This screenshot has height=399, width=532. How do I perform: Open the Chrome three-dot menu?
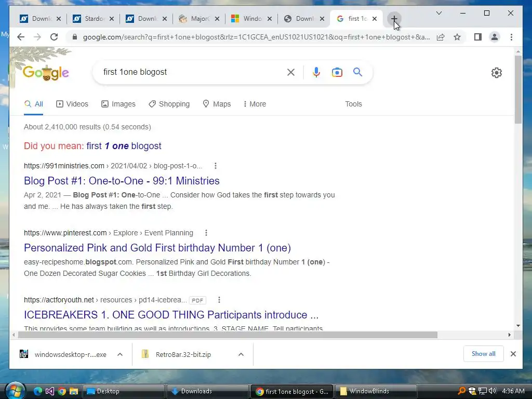click(511, 37)
